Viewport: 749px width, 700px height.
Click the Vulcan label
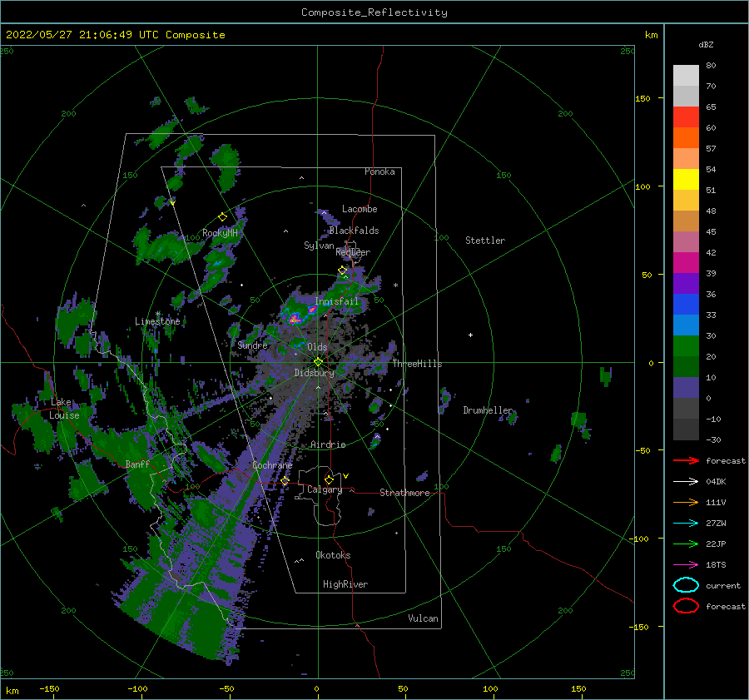(424, 618)
